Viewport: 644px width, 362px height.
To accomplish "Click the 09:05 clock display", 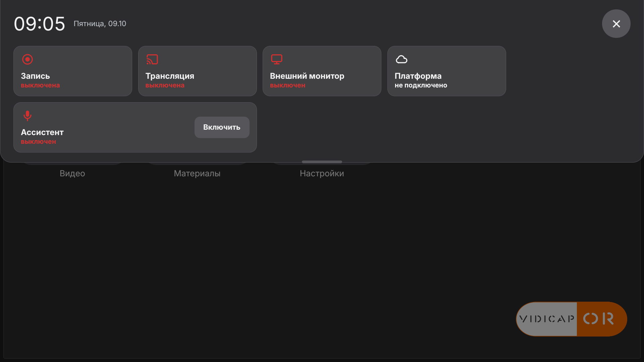I will [40, 24].
